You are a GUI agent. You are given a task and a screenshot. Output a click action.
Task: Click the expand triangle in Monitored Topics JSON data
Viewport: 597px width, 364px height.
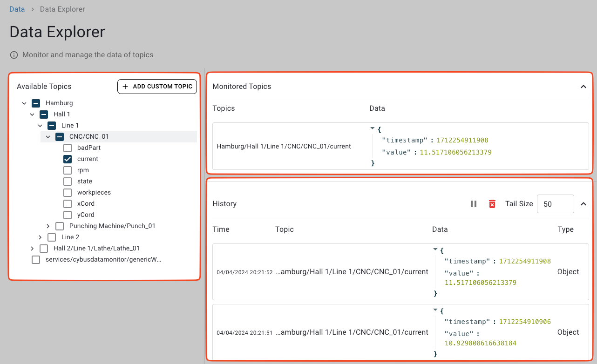pyautogui.click(x=372, y=128)
